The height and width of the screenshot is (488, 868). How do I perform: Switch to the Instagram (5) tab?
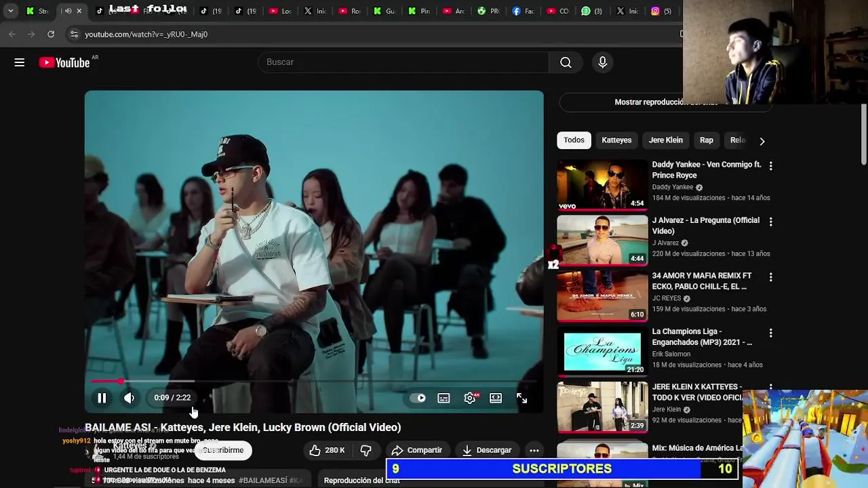[661, 11]
